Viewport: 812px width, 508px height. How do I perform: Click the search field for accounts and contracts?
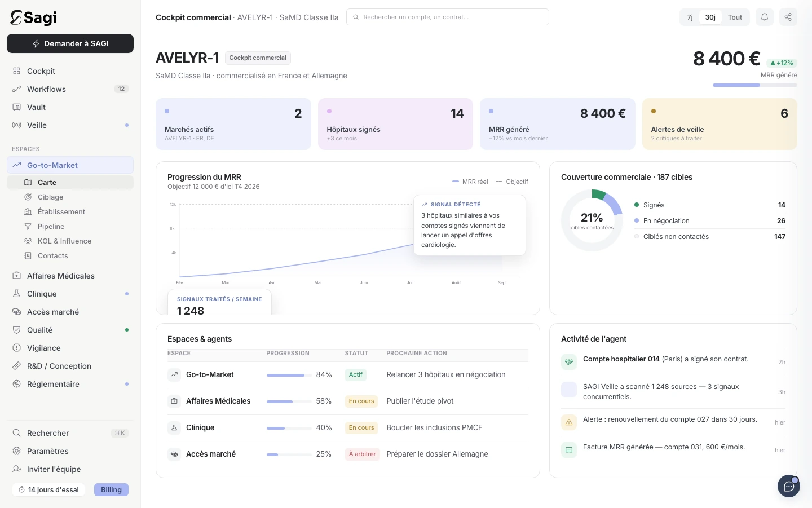(448, 17)
